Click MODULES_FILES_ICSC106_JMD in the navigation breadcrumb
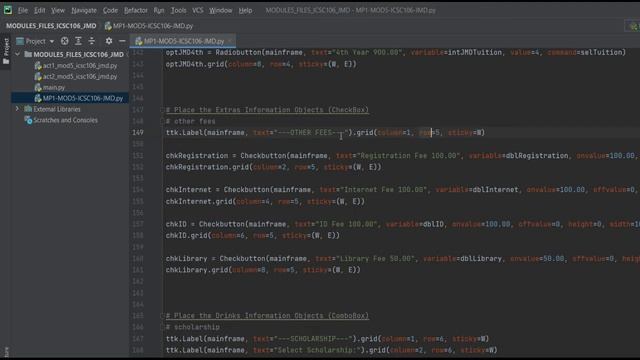This screenshot has height=360, width=640. point(51,26)
